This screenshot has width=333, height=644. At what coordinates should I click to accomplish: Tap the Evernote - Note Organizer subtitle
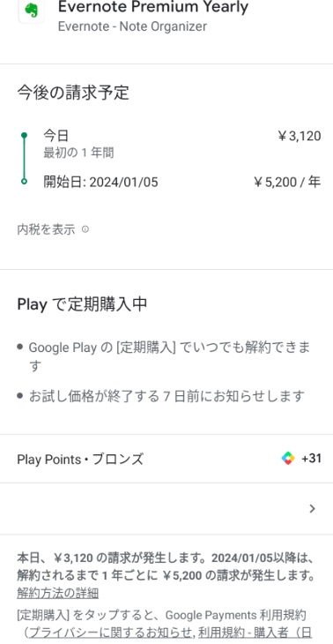click(x=132, y=26)
